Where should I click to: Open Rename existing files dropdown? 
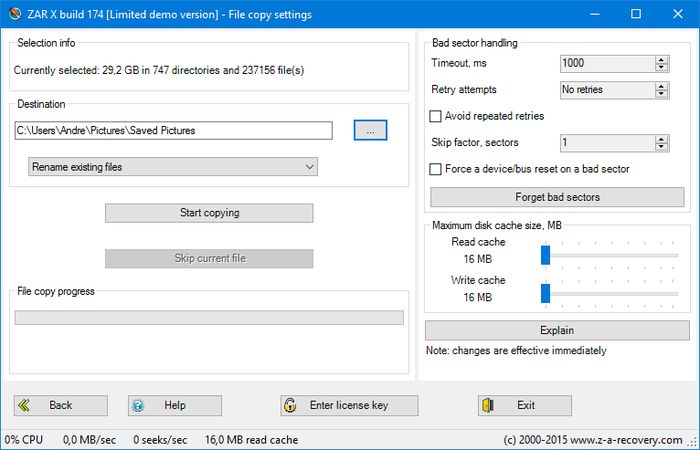[172, 167]
